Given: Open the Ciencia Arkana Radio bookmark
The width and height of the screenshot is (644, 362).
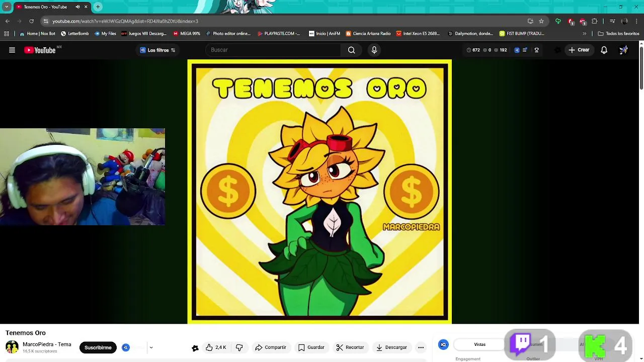Looking at the screenshot, I should pyautogui.click(x=368, y=34).
